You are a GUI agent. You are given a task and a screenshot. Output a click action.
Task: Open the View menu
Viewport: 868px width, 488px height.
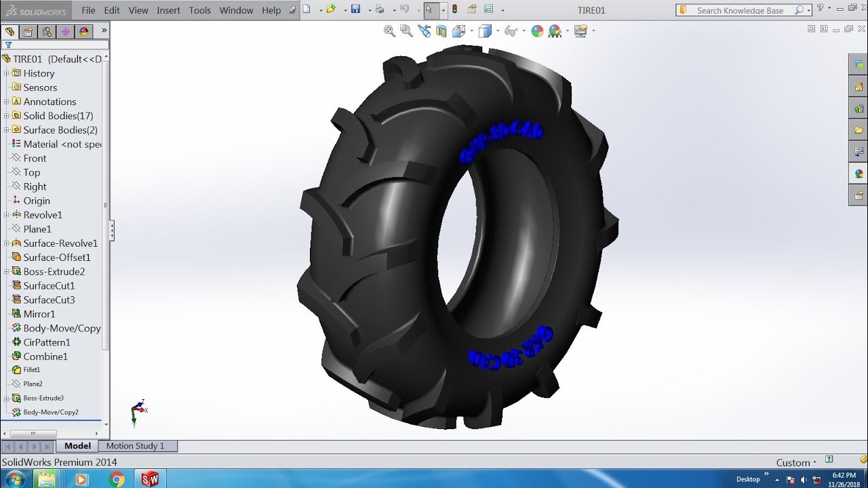click(138, 10)
